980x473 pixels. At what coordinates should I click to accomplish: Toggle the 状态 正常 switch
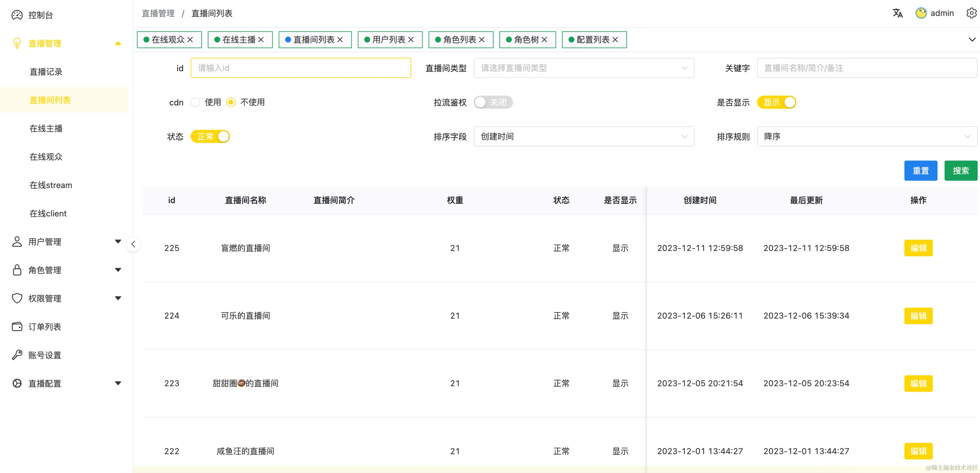(x=210, y=136)
